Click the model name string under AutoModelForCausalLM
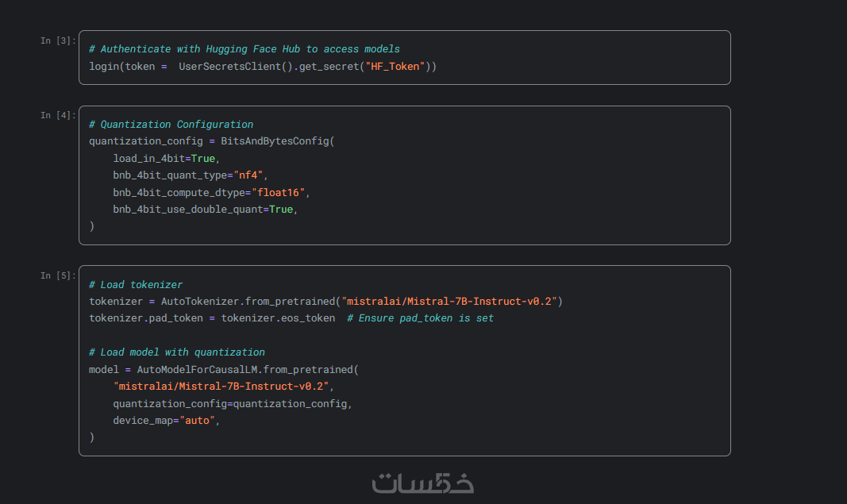This screenshot has width=847, height=504. 221,387
